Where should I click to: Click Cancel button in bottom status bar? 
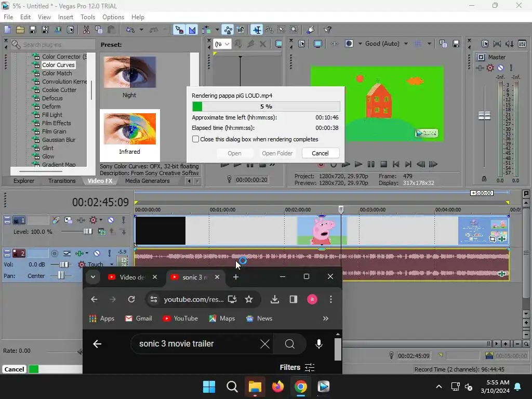(14, 369)
